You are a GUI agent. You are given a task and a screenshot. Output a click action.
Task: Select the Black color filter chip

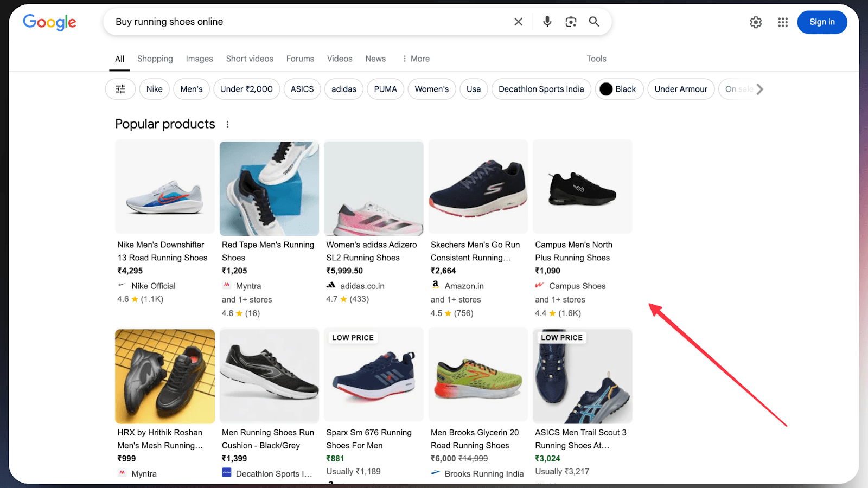point(619,89)
